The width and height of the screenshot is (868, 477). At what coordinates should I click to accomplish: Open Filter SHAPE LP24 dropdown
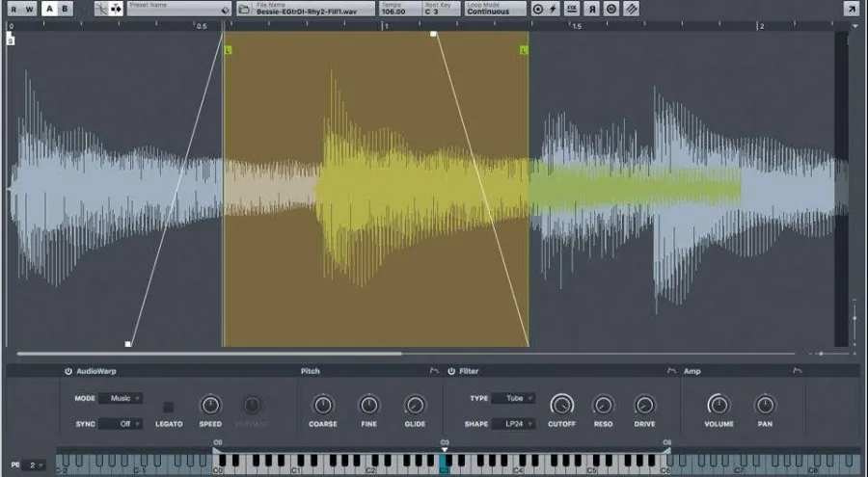[513, 424]
